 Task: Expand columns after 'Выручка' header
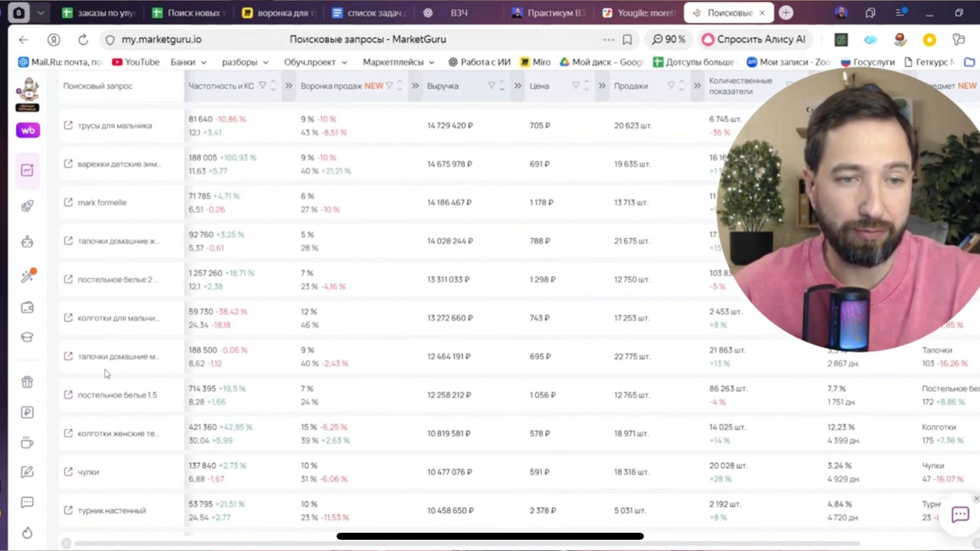click(x=518, y=85)
